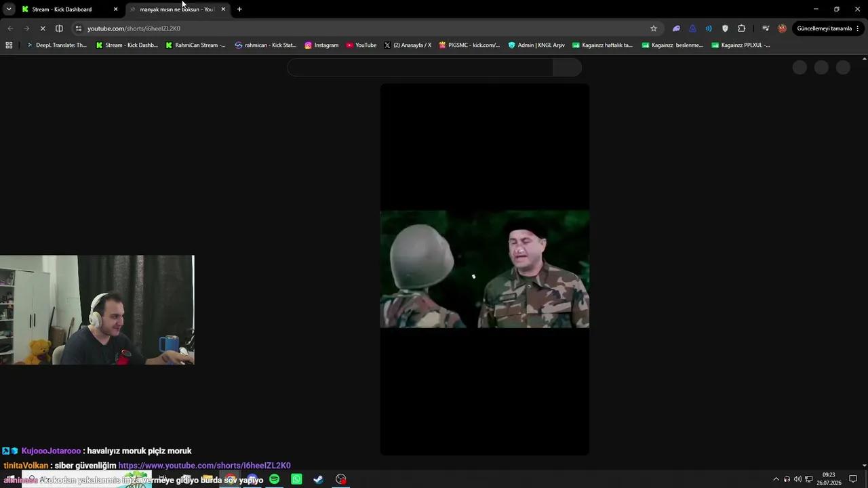Click the webcam overlay of the streamer
Viewport: 868px width, 488px height.
(97, 310)
